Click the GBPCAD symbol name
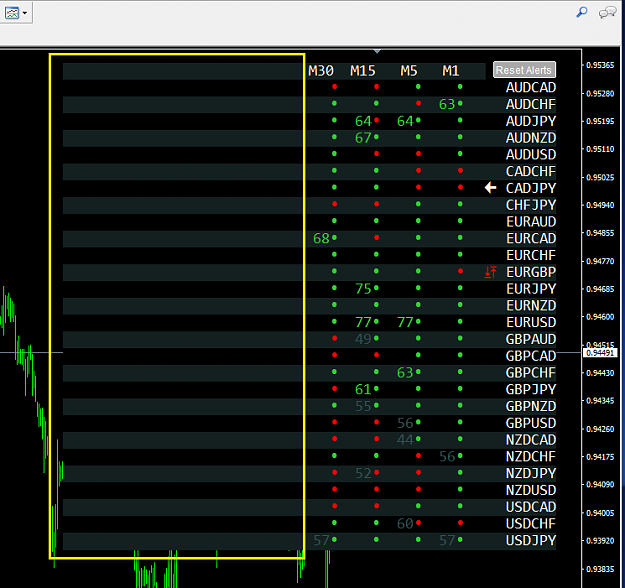 click(x=531, y=356)
